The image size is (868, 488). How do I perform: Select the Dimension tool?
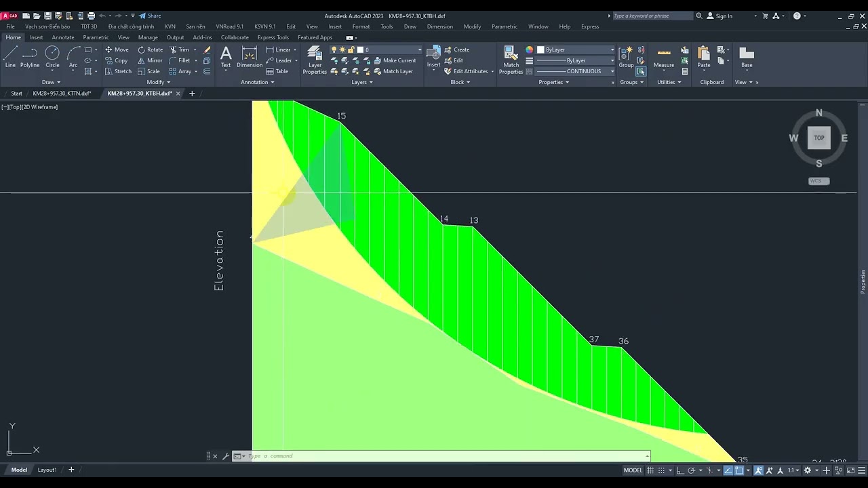[250, 57]
